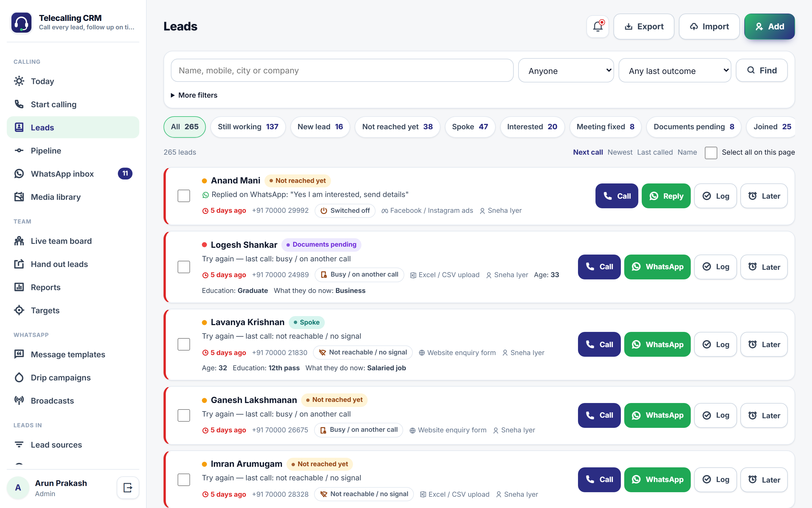The width and height of the screenshot is (812, 508).
Task: Click Later for Imran Arumugam
Action: click(x=764, y=480)
